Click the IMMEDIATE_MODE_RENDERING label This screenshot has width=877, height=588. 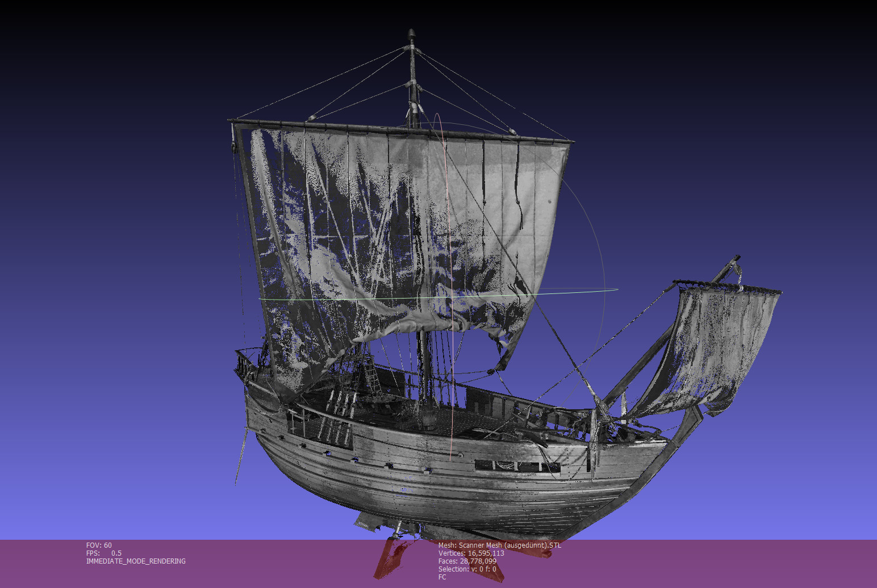136,561
